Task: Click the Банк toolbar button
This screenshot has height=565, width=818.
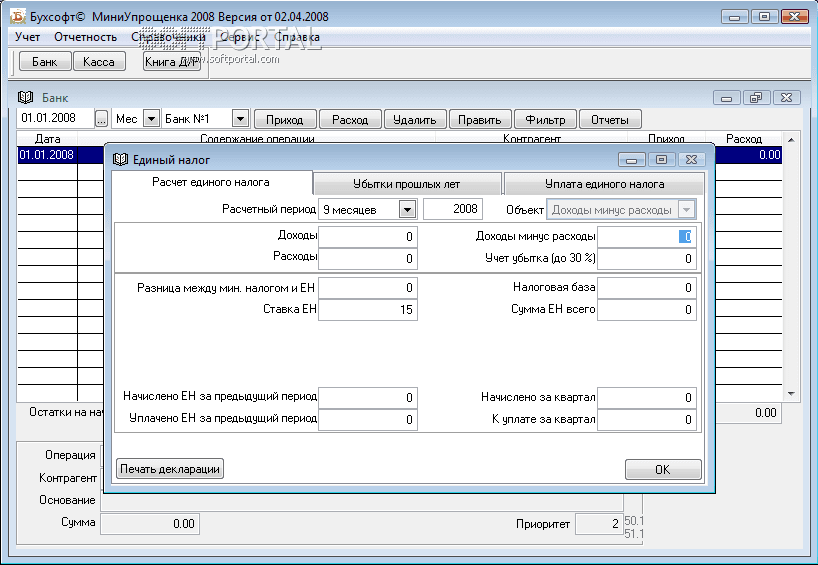Action: click(x=45, y=62)
